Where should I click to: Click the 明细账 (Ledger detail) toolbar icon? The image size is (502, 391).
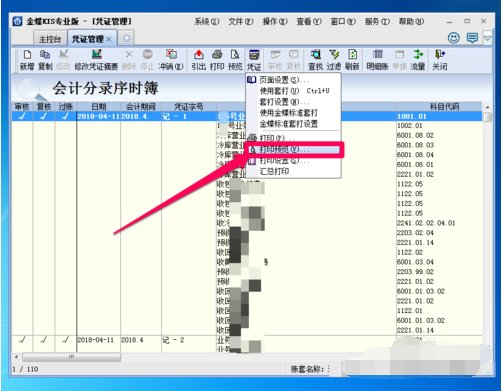point(377,60)
